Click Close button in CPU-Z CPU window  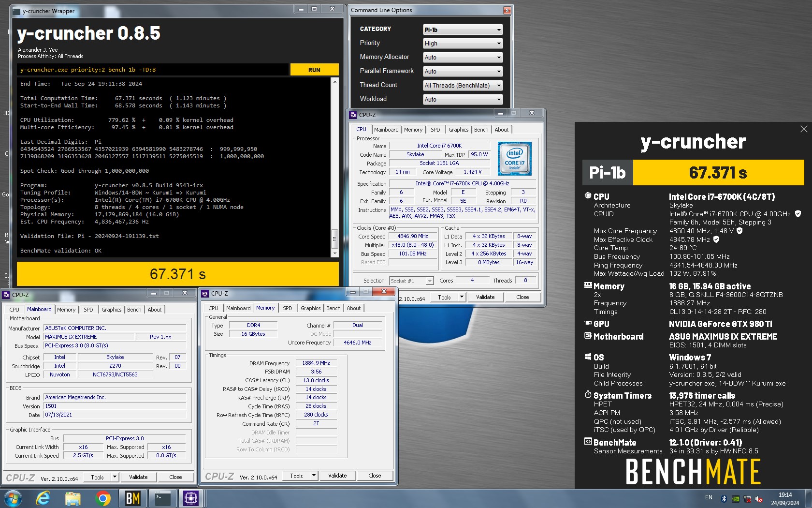(x=522, y=297)
